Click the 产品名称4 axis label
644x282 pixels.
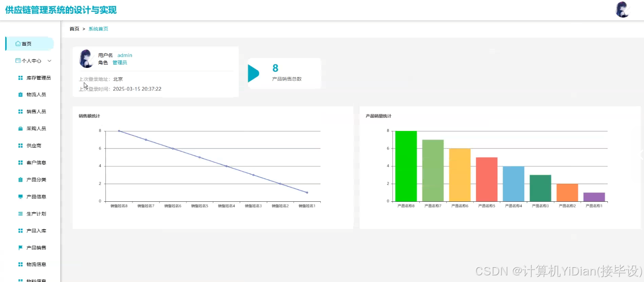pyautogui.click(x=513, y=206)
